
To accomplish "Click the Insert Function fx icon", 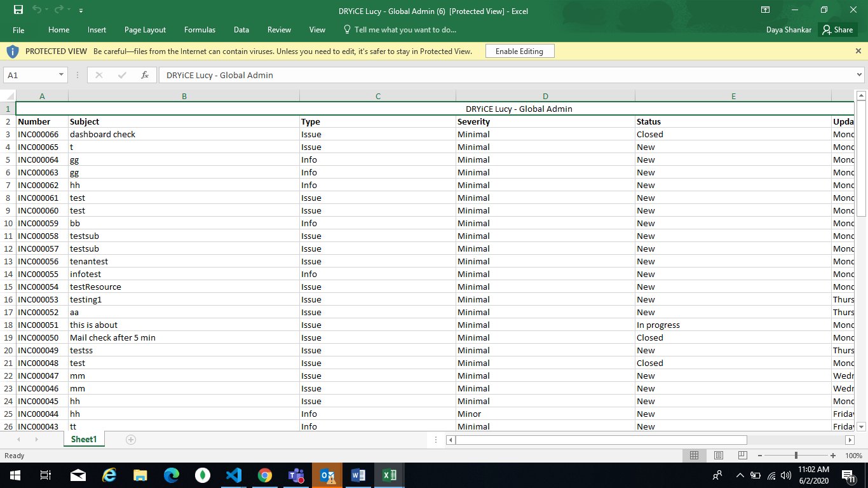I will pos(145,75).
